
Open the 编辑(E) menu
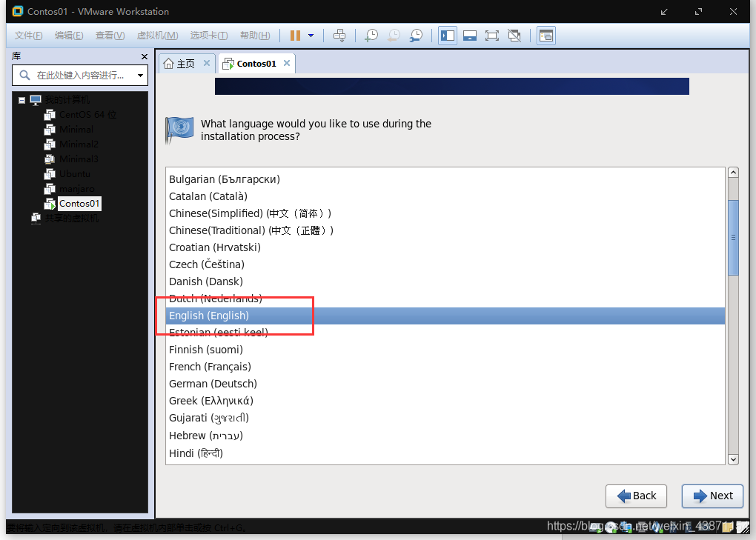coord(69,36)
